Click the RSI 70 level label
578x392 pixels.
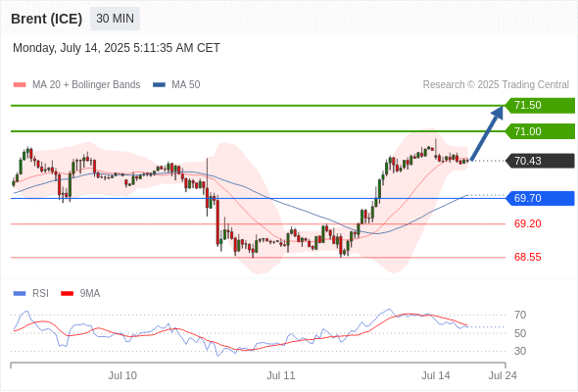(x=520, y=315)
